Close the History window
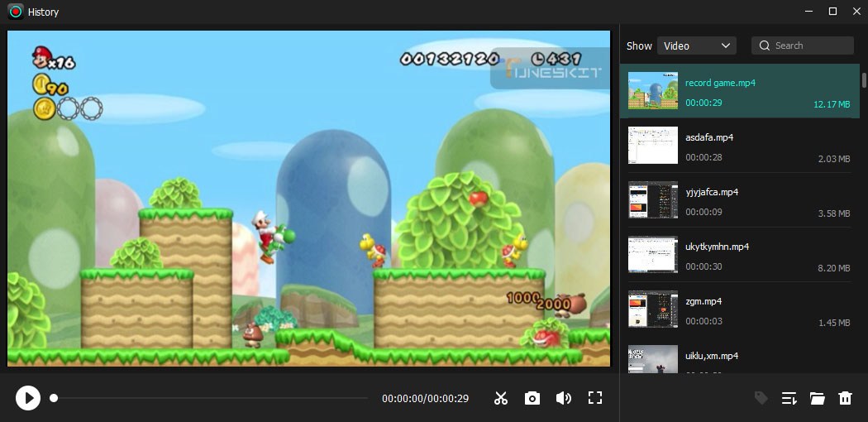 click(856, 12)
